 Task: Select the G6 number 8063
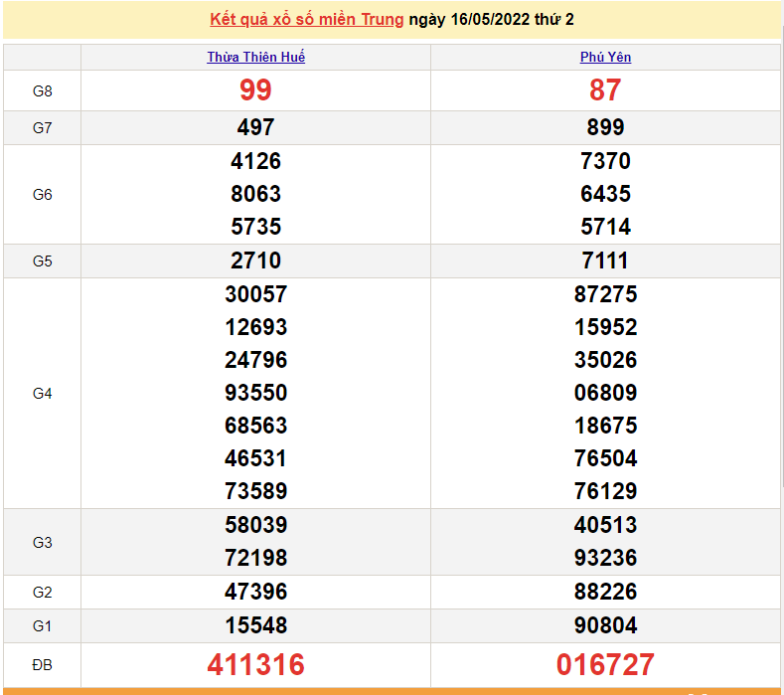[x=255, y=194]
